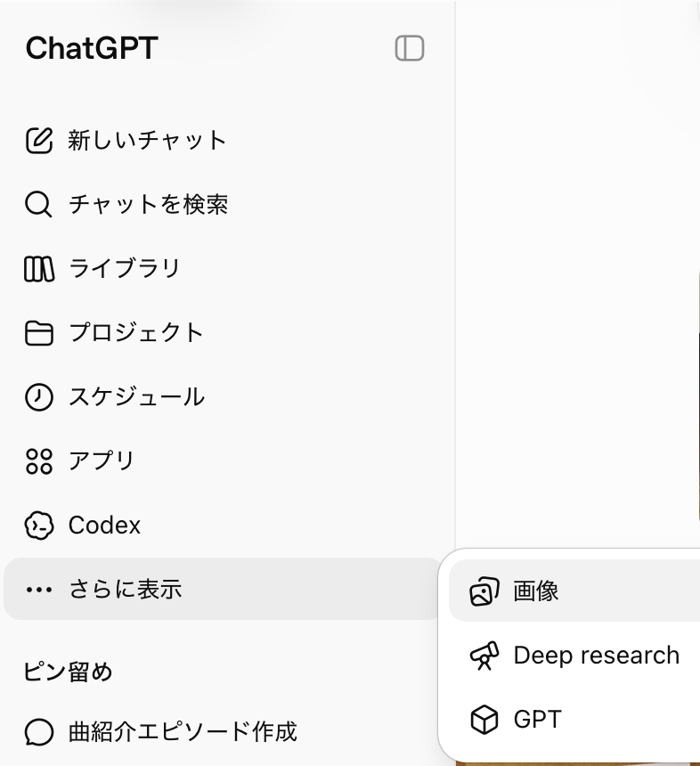700x766 pixels.
Task: Click the cube icon beside GPT
Action: (484, 720)
